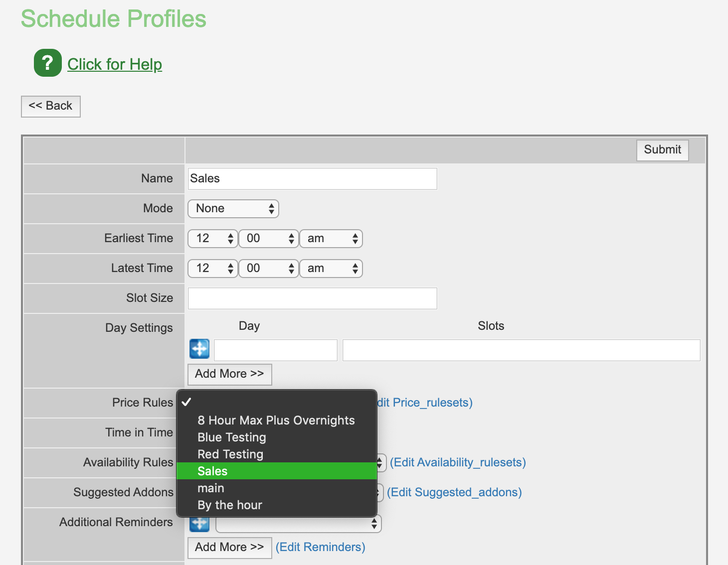Open the Earliest Time minutes dropdown
728x565 pixels.
click(x=269, y=239)
